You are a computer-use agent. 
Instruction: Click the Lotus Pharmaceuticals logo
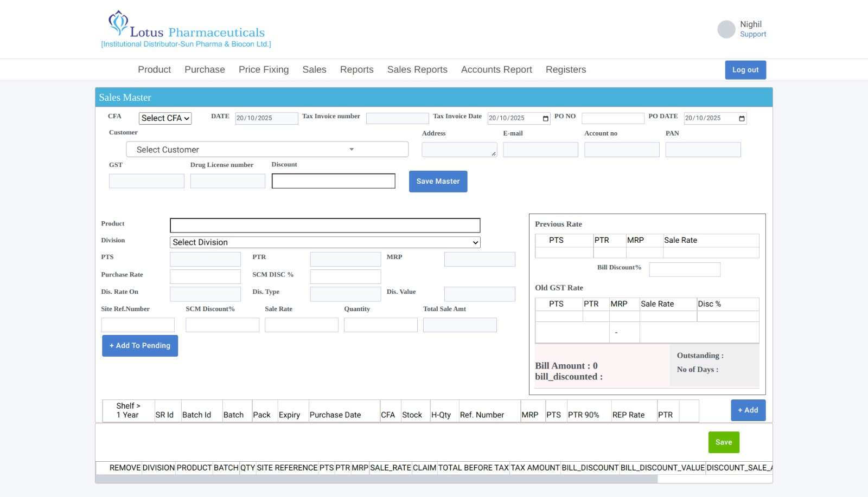click(x=186, y=29)
